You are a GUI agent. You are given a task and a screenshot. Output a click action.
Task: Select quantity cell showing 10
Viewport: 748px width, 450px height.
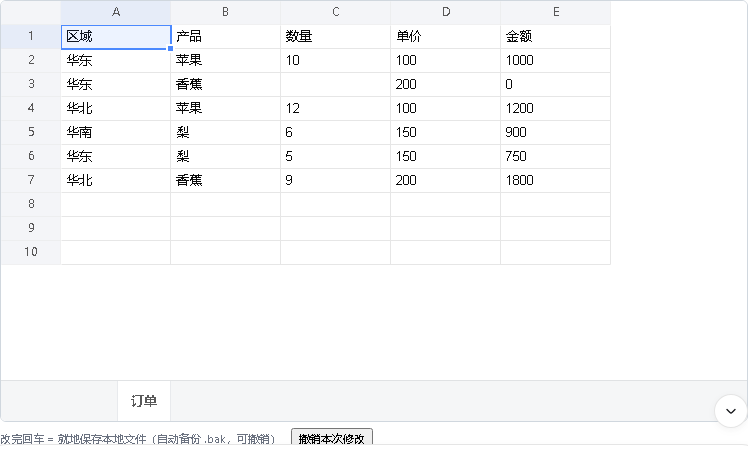coord(336,60)
